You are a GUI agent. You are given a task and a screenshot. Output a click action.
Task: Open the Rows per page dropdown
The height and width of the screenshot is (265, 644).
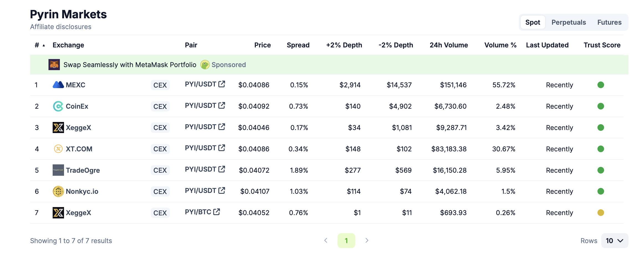point(614,241)
